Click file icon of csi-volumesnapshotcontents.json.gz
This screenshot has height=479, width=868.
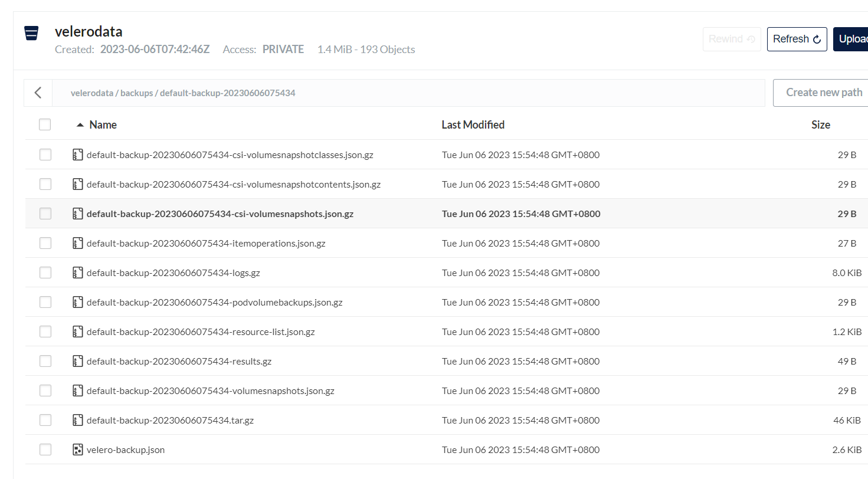[77, 185]
